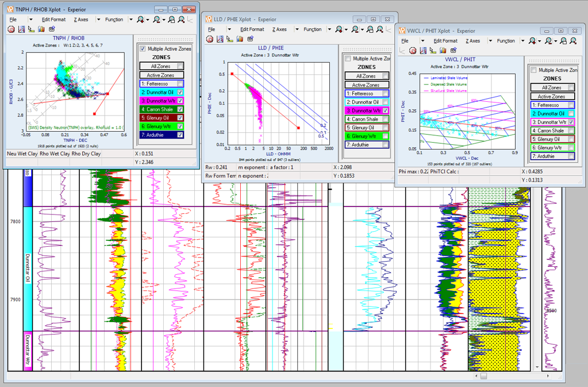Click horizontal scrollbar thumb under log tracks
The image size is (588, 387).
(484, 375)
